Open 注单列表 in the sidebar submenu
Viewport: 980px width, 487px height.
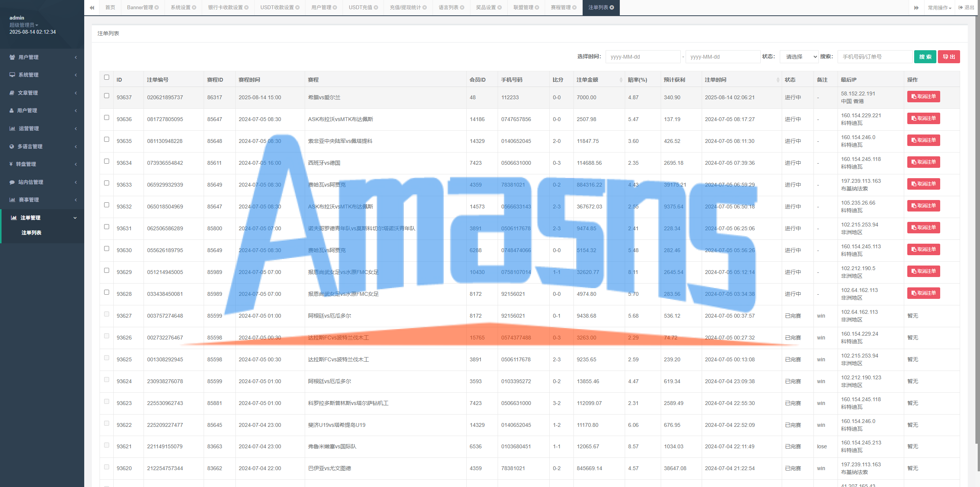coord(31,233)
